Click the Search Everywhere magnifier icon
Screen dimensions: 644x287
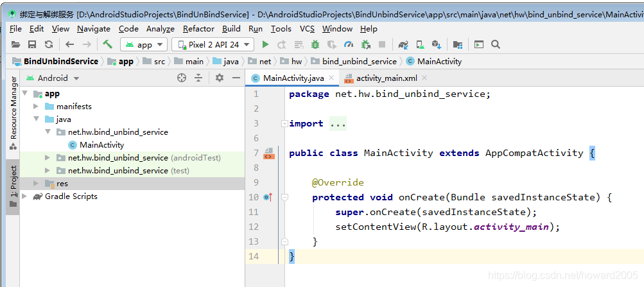(496, 44)
